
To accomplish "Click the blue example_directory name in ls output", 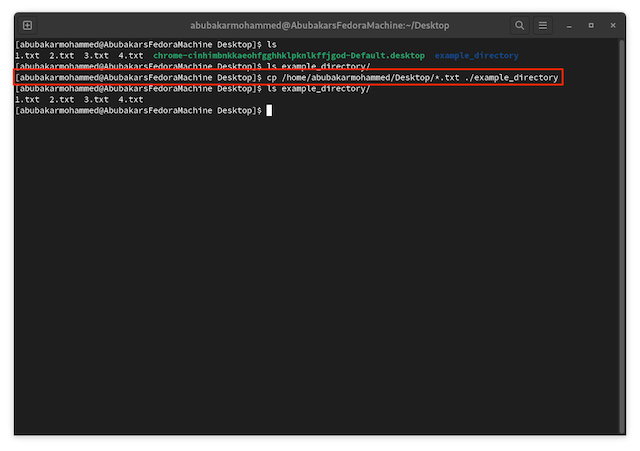I will [476, 56].
